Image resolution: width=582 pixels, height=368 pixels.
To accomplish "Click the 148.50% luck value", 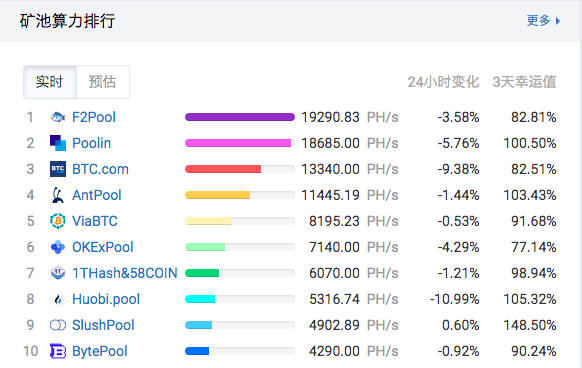I will point(530,325).
